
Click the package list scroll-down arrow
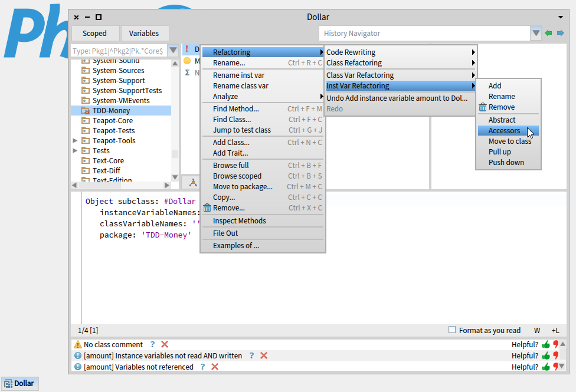tap(175, 177)
